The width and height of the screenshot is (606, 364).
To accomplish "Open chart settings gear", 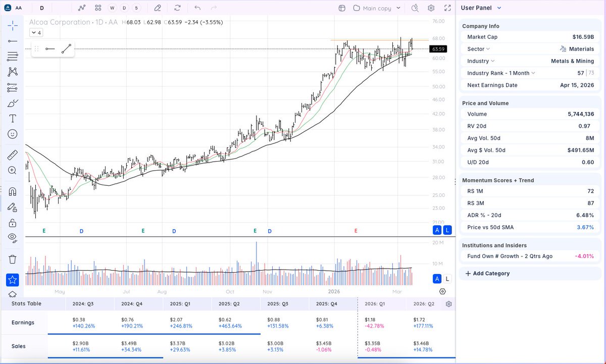I will tap(431, 8).
